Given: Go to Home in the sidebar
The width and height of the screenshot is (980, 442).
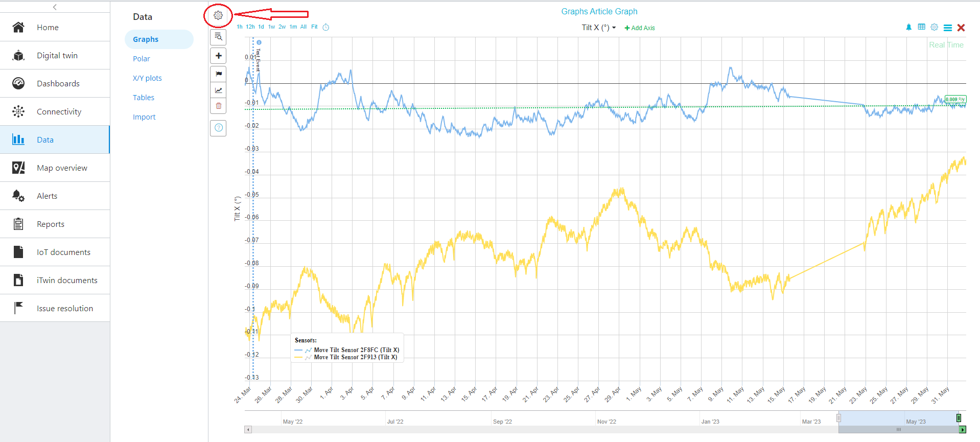Looking at the screenshot, I should point(55,27).
